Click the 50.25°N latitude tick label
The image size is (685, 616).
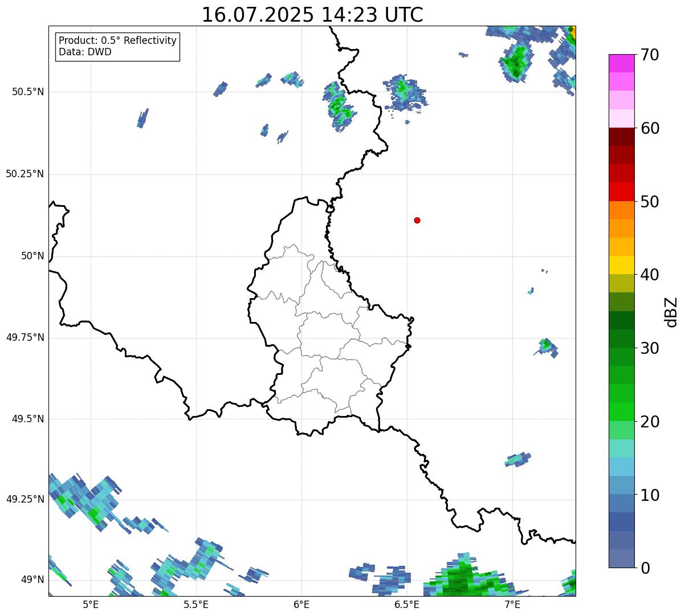click(x=25, y=174)
